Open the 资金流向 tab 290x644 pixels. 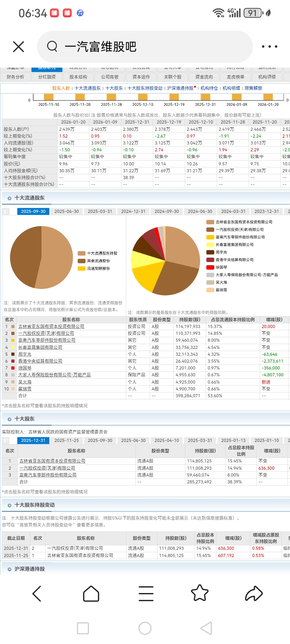click(204, 77)
